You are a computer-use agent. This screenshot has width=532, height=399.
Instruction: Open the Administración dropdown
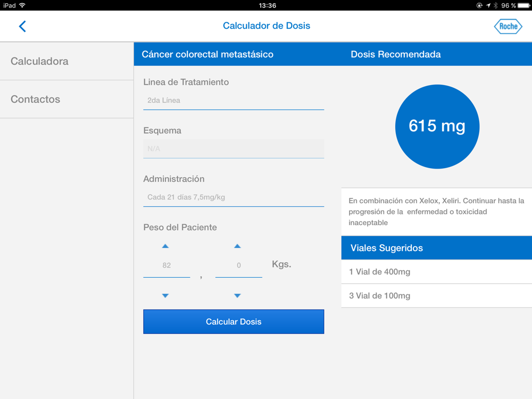[234, 197]
